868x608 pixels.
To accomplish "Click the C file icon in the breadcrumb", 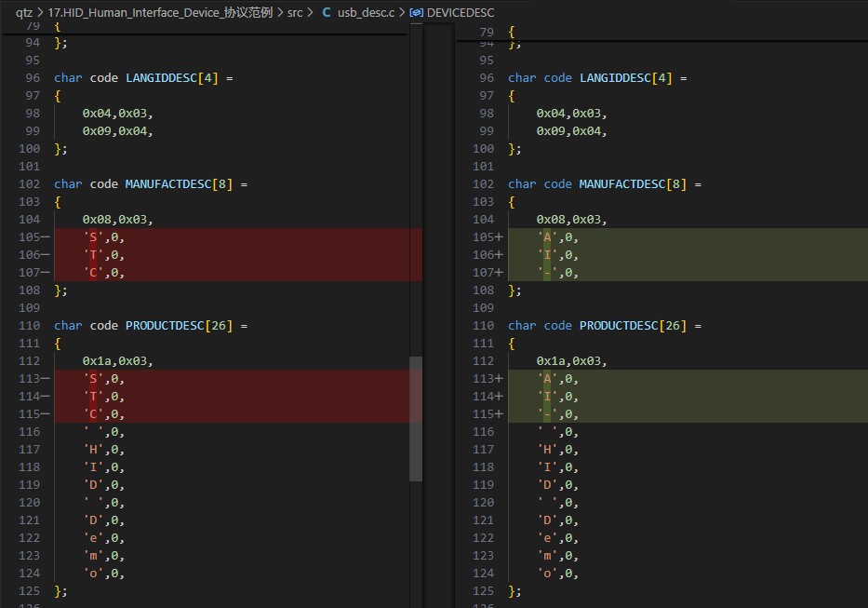I will point(327,13).
